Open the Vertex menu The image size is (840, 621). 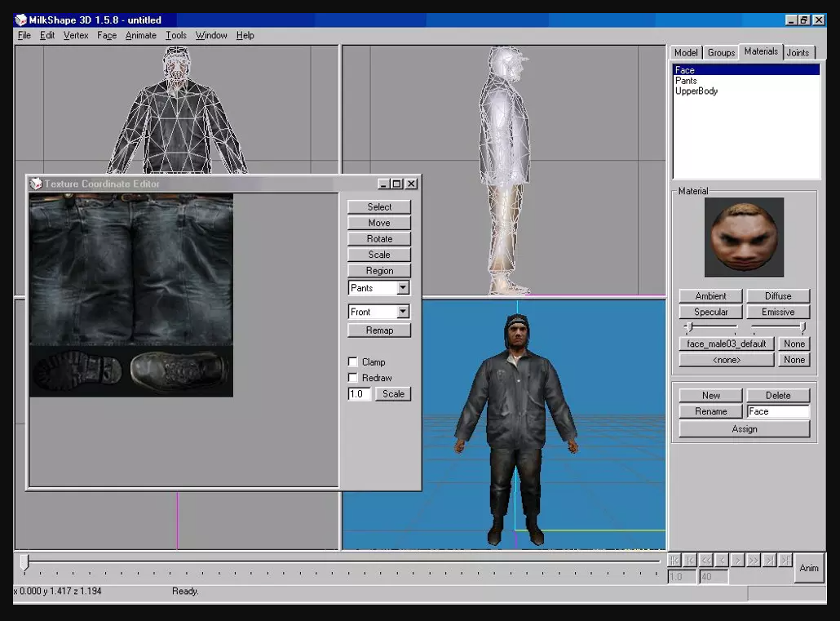click(x=76, y=35)
